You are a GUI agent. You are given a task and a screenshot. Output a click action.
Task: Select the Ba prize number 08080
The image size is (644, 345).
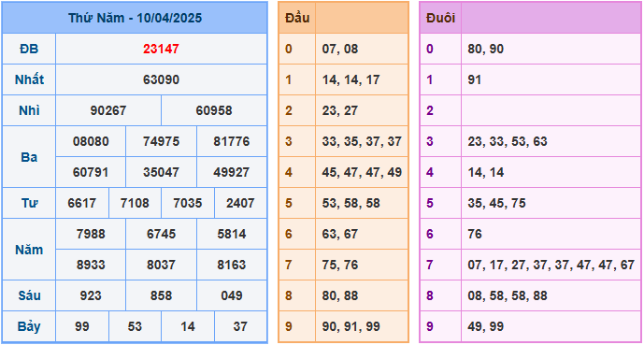(x=91, y=141)
